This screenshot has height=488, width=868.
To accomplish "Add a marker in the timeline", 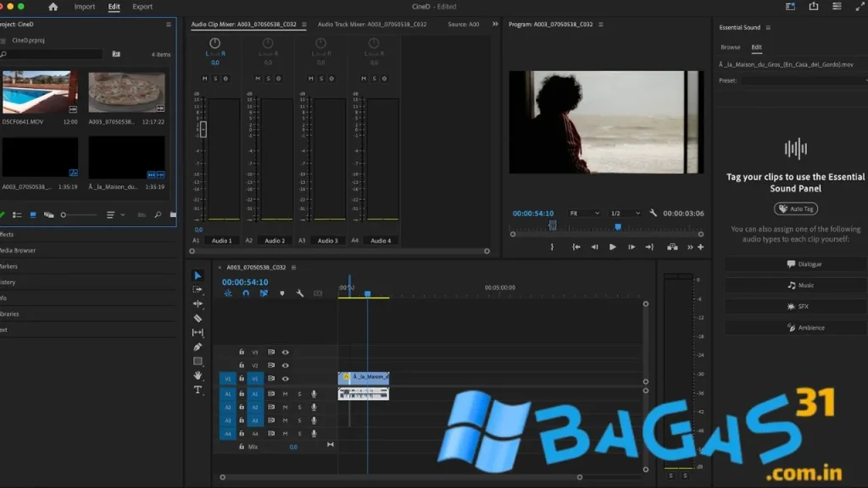I will tap(281, 293).
